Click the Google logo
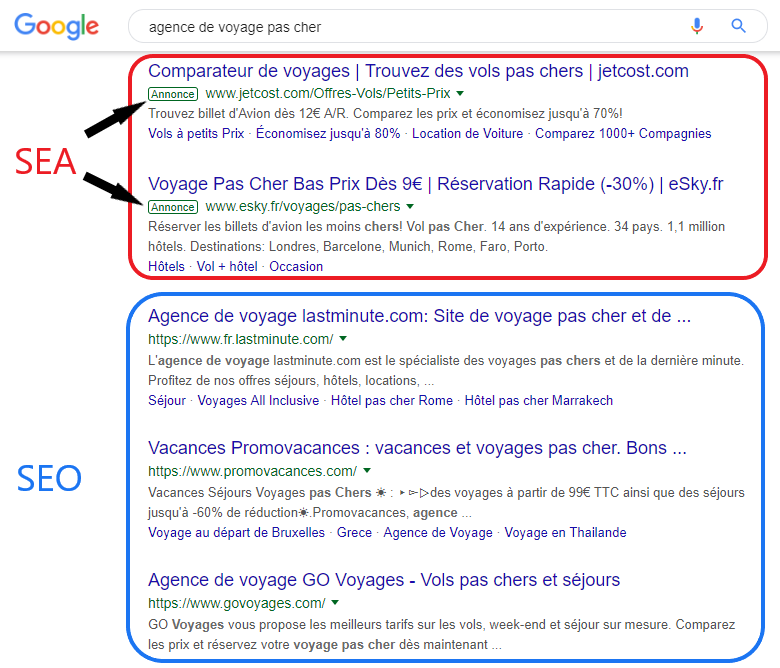Screen dimensions: 780x668 pyautogui.click(x=56, y=26)
